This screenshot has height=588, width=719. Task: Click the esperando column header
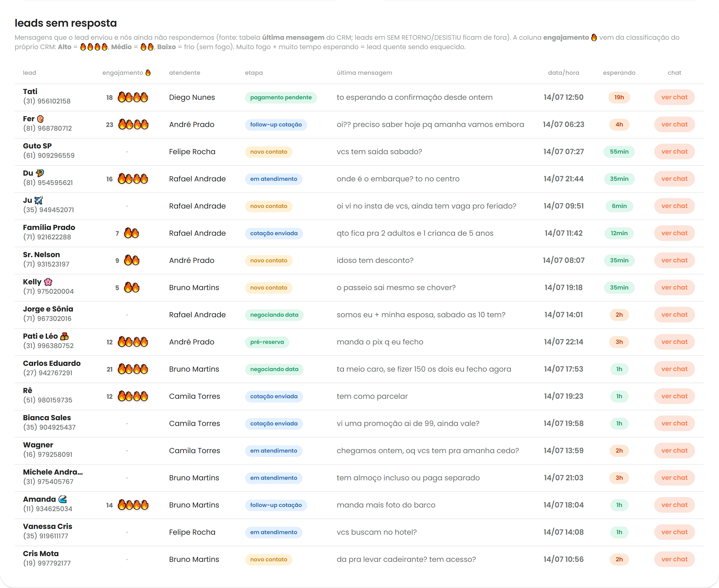(x=619, y=73)
